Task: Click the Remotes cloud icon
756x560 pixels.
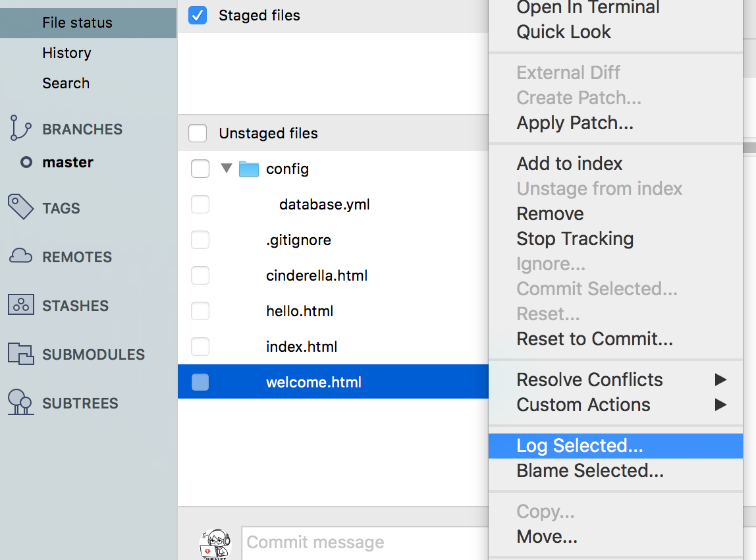Action: (21, 256)
